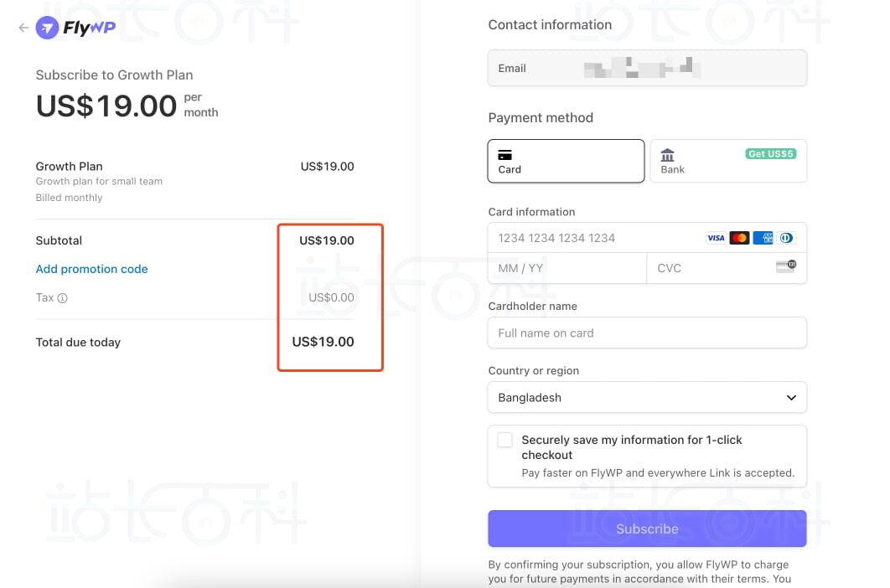Screen dimensions: 890x588
Task: Switch to Bank payment method
Action: point(727,161)
